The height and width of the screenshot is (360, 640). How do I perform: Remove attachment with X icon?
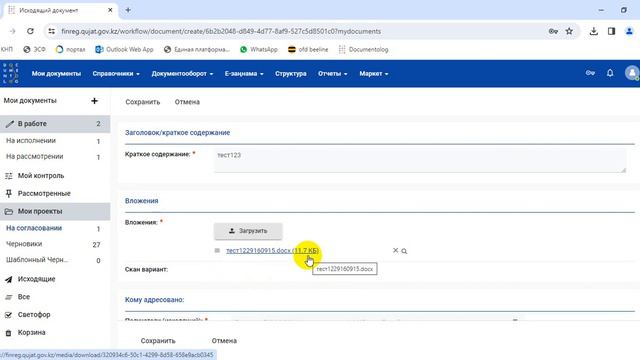pyautogui.click(x=395, y=251)
